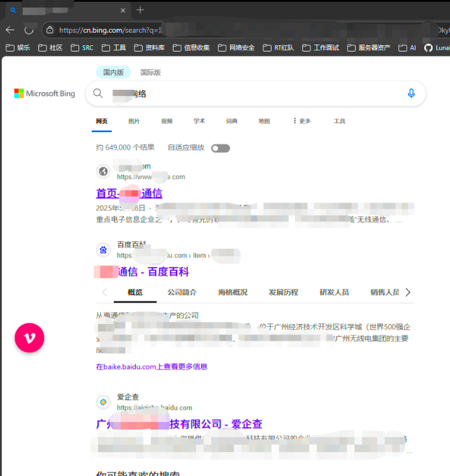Switch to 国际版 search

click(150, 72)
